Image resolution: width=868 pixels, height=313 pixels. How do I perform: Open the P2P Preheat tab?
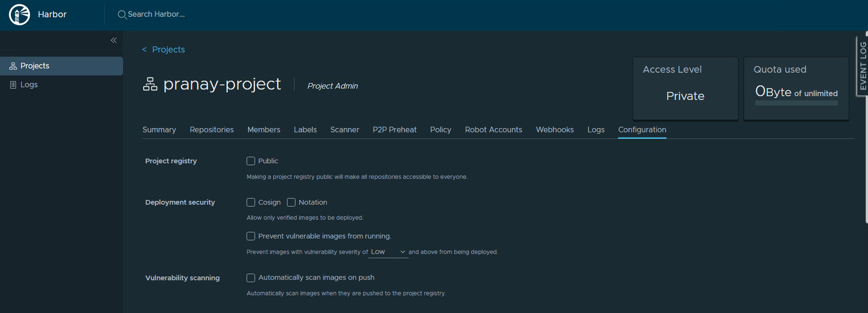(x=394, y=130)
